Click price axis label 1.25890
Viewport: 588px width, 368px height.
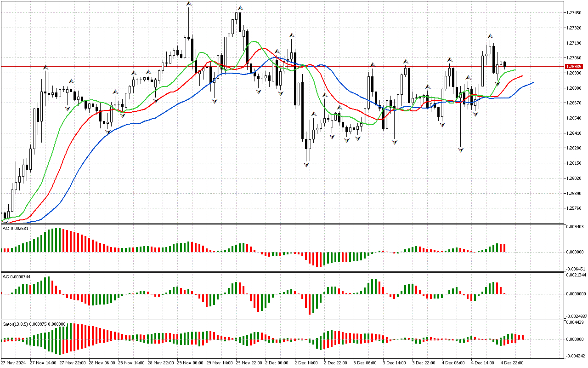coord(575,193)
